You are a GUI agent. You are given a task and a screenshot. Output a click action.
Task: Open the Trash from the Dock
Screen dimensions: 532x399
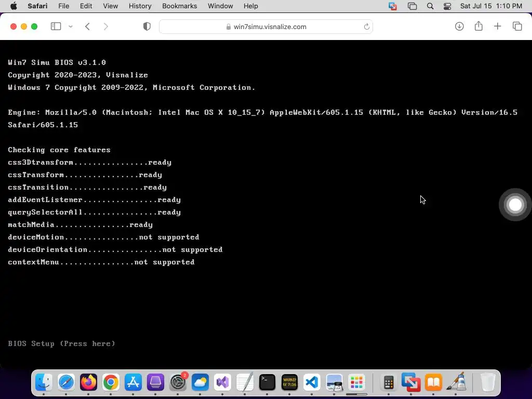(487, 382)
